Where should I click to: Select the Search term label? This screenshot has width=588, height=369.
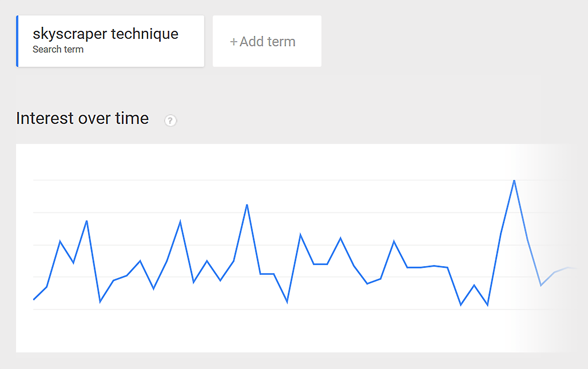pos(58,49)
